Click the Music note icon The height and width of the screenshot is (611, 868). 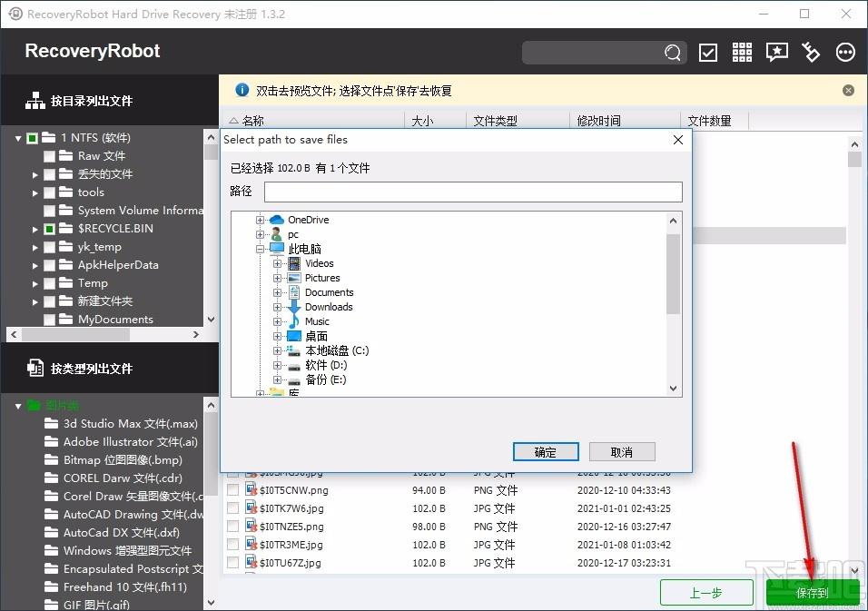(x=294, y=321)
